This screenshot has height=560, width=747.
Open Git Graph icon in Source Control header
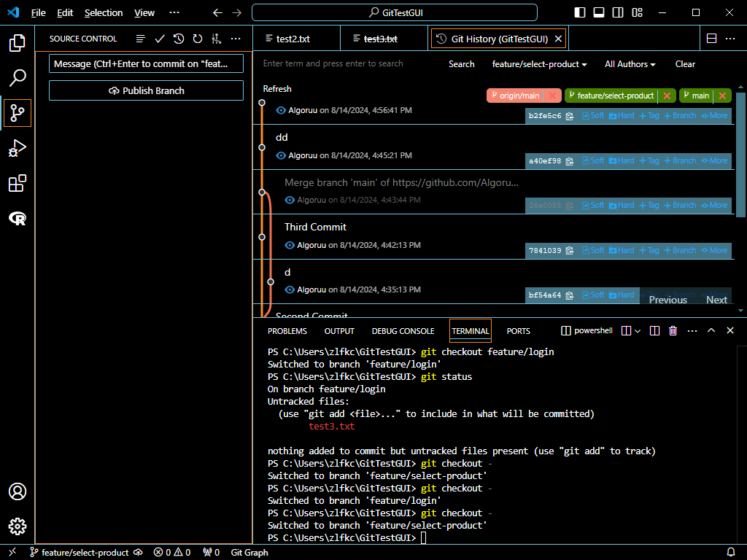217,39
